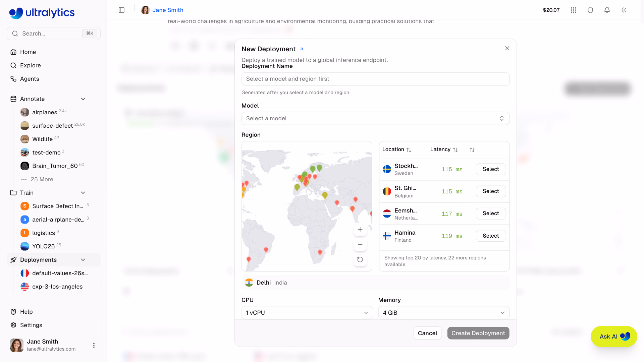Image resolution: width=644 pixels, height=362 pixels.
Task: Collapse the Deployments section chevron
Action: tap(83, 260)
